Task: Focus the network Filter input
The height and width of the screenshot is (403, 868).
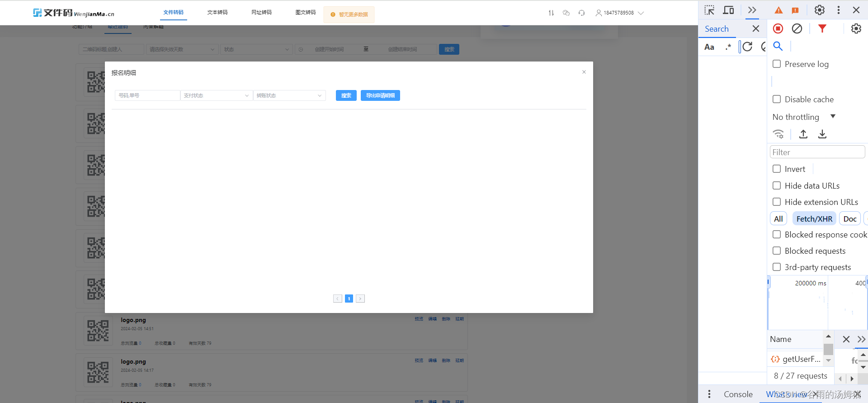Action: [x=817, y=152]
